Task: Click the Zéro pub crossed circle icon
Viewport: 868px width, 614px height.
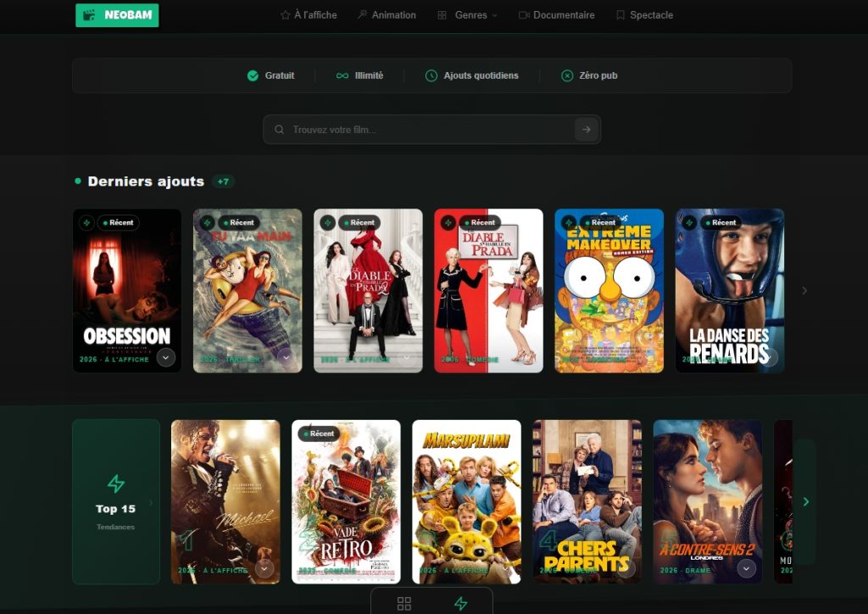Action: [567, 75]
